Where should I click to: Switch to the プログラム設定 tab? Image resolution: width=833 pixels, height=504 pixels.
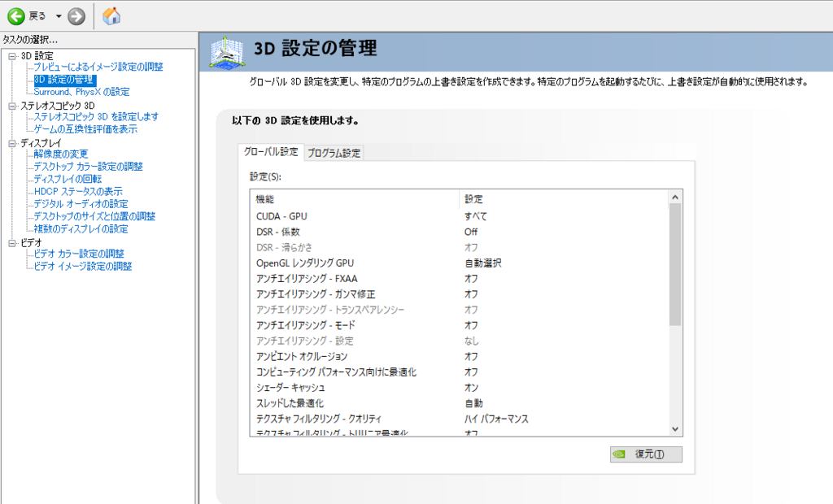click(334, 153)
